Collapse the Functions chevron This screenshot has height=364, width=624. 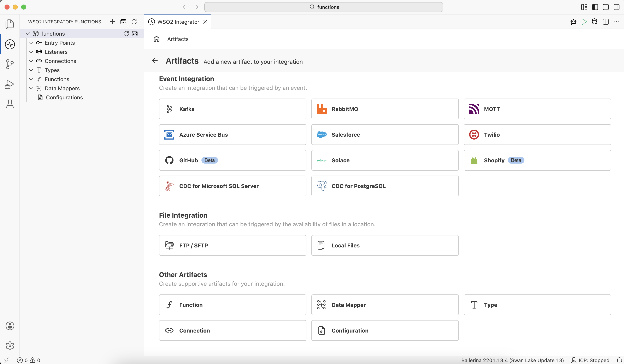(x=31, y=79)
